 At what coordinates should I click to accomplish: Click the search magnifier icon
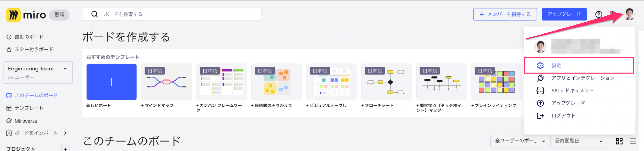pos(95,14)
